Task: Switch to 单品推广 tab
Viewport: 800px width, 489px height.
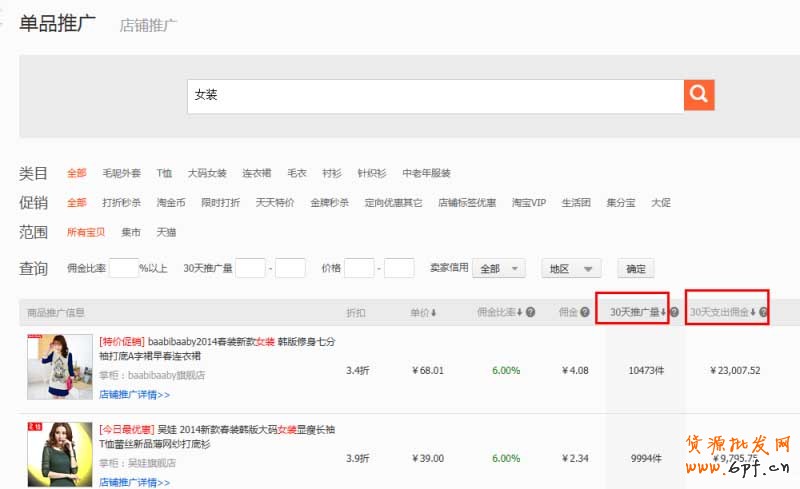Action: point(58,23)
